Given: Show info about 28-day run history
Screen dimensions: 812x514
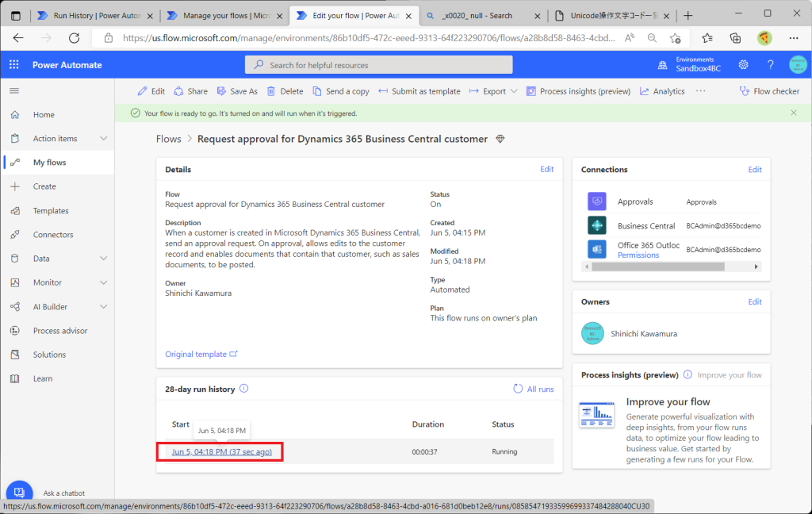Looking at the screenshot, I should 244,389.
